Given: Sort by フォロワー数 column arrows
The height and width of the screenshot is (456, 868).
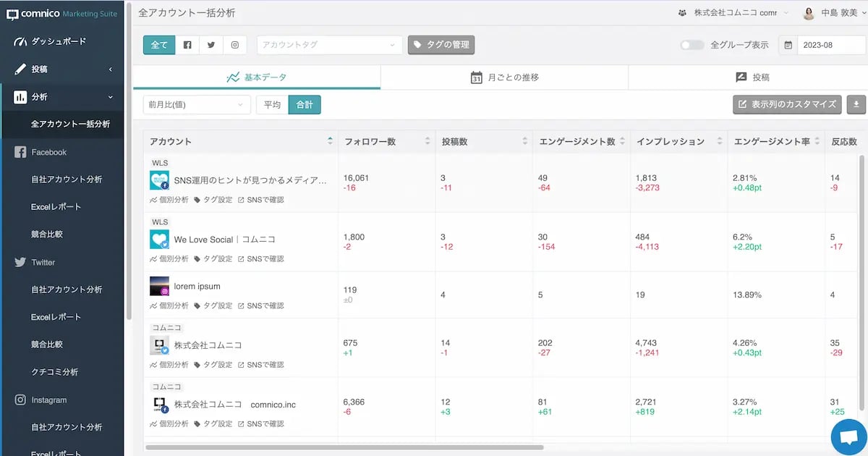Looking at the screenshot, I should click(427, 141).
